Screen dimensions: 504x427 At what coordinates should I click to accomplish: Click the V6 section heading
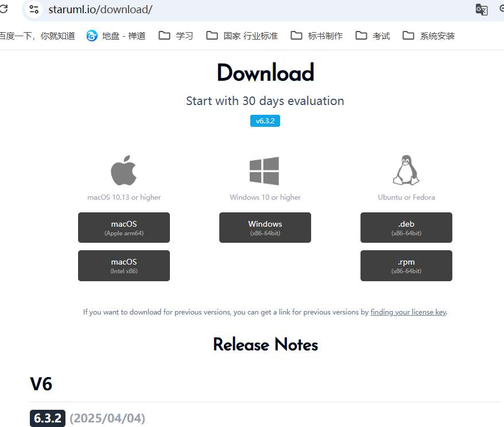[x=41, y=384]
